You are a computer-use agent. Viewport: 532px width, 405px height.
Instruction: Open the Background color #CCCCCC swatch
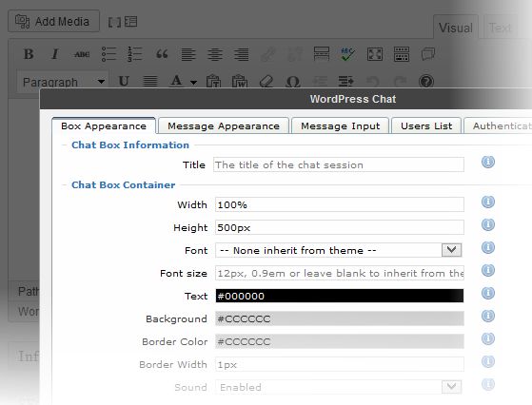[x=340, y=318]
